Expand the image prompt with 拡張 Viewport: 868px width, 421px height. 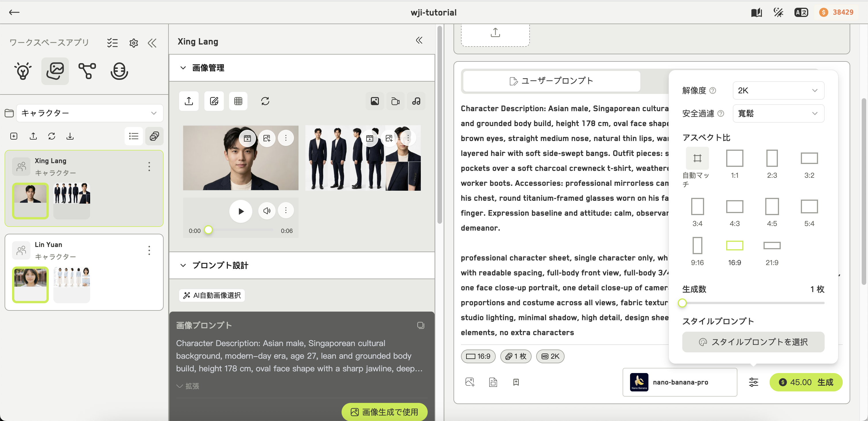click(188, 386)
